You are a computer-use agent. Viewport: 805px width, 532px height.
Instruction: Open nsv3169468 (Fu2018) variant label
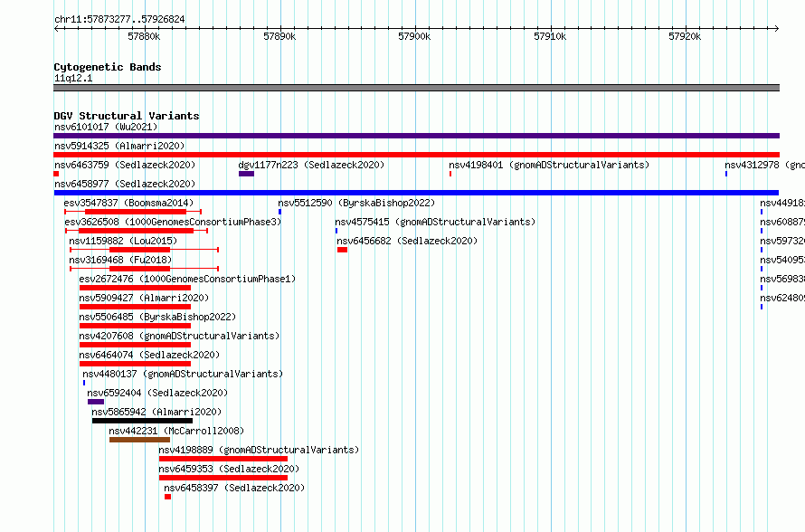click(120, 260)
